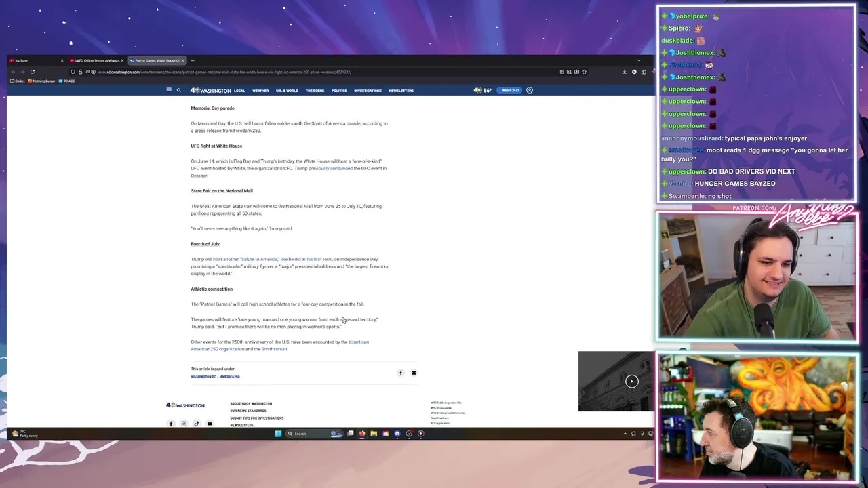Share the article via email envelope icon

click(x=414, y=373)
